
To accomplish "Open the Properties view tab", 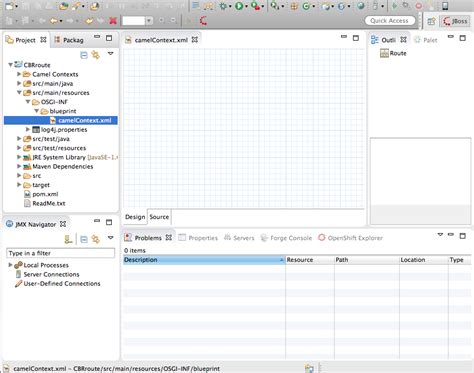I will pos(198,238).
